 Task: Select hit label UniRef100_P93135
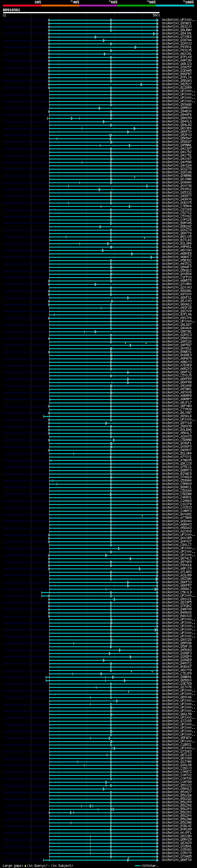176,50
